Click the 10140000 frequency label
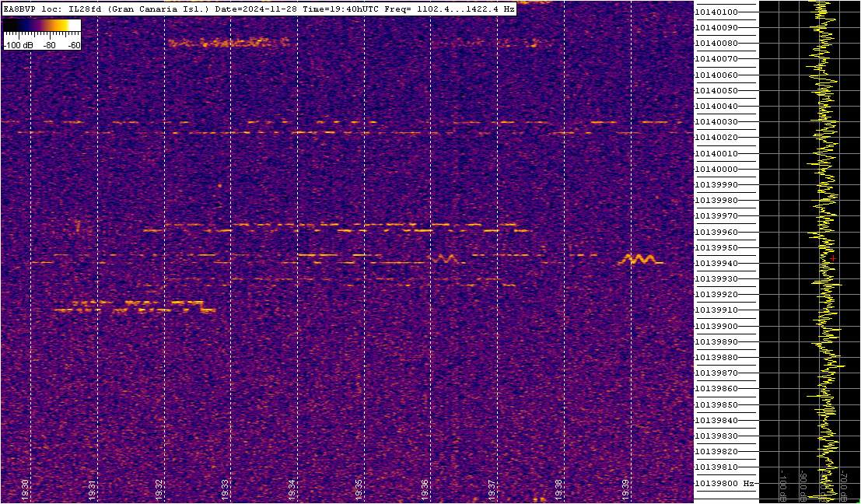This screenshot has width=861, height=504. [716, 169]
